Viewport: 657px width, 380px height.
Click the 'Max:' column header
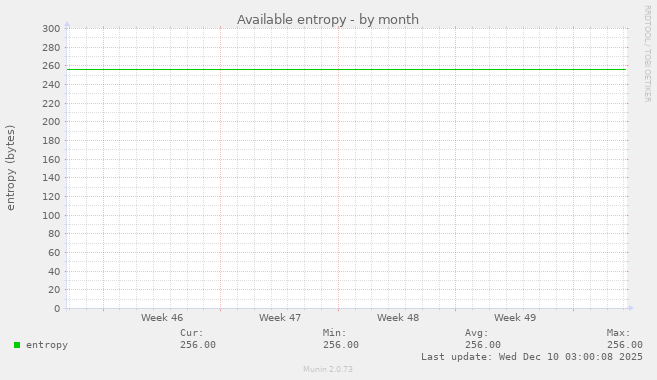tap(618, 333)
